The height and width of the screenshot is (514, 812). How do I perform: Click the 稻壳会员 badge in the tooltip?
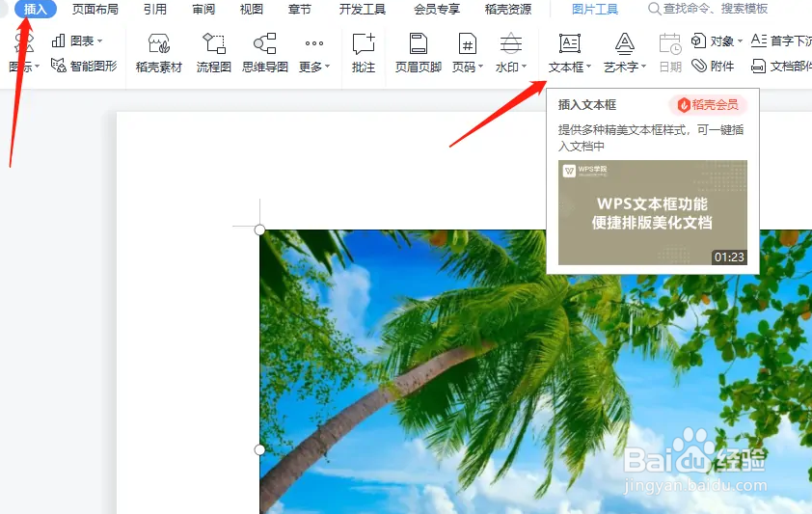[x=708, y=105]
